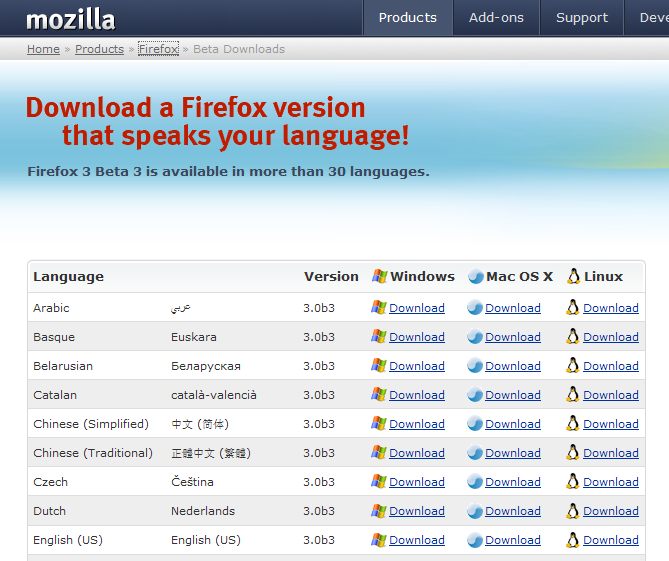Click the Windows icon for Chinese (Simplified)
Screen dimensions: 669x561
tap(378, 423)
